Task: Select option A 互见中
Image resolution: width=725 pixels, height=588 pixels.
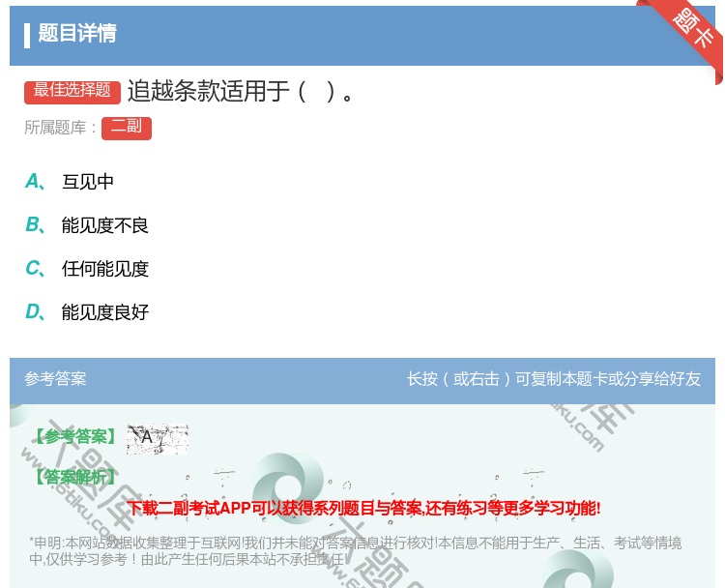Action: (70, 182)
